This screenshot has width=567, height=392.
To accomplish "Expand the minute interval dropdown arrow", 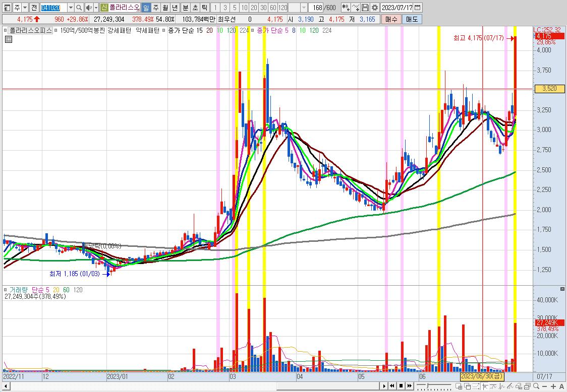I will pos(304,8).
